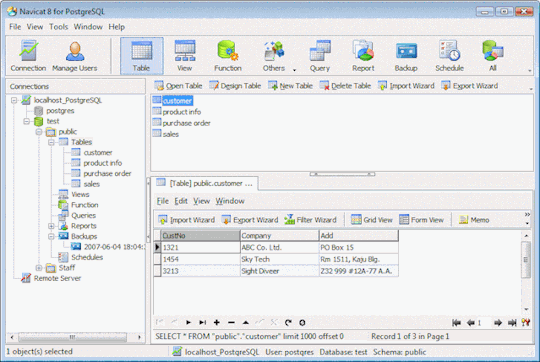Expand the Staff schema node
The height and width of the screenshot is (362, 540).
(x=39, y=268)
